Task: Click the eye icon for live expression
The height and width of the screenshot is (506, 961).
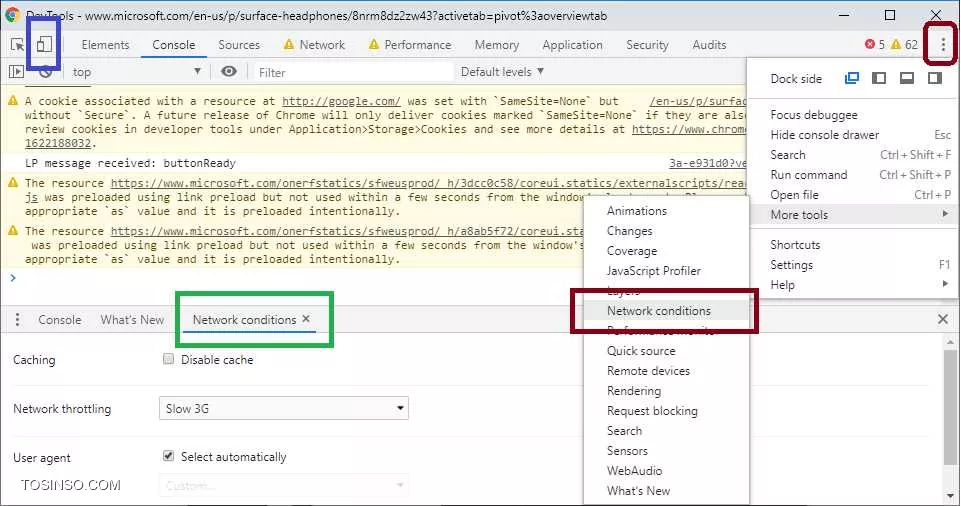Action: point(229,72)
